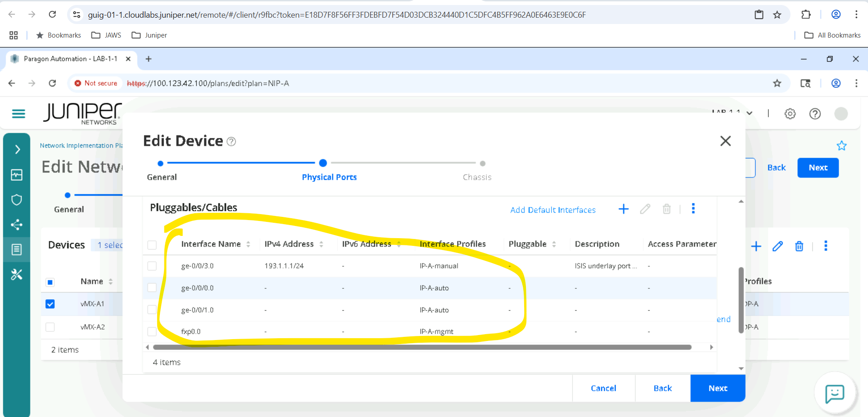Check the vMX-A2 device checkbox

click(x=50, y=327)
